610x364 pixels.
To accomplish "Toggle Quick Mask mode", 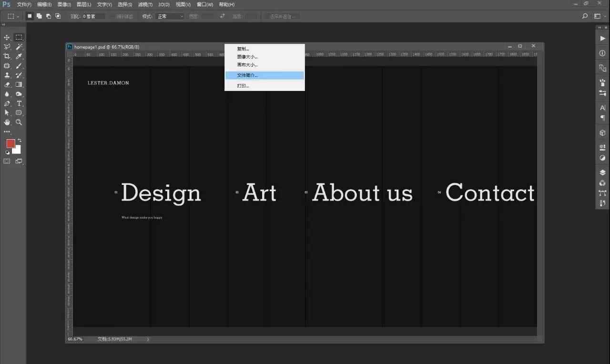I will click(7, 162).
